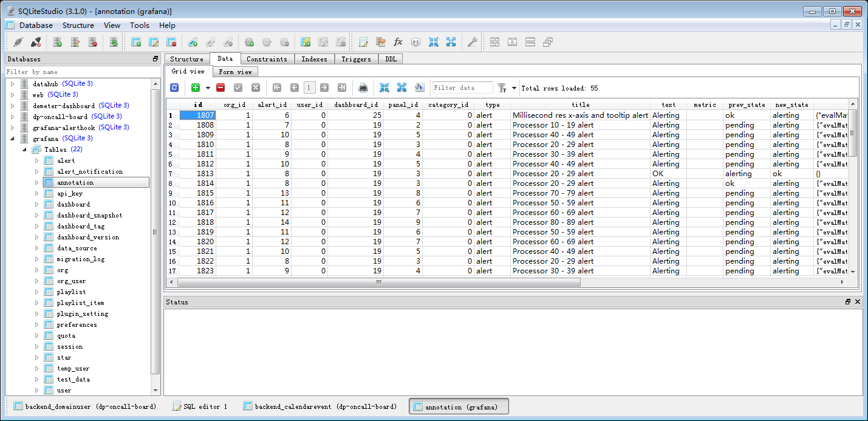Click the refresh table data icon

[174, 88]
